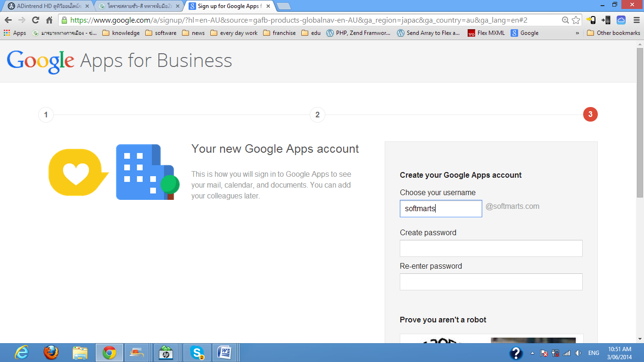Open the Action Center flag icon
This screenshot has height=362, width=644.
coord(544,353)
